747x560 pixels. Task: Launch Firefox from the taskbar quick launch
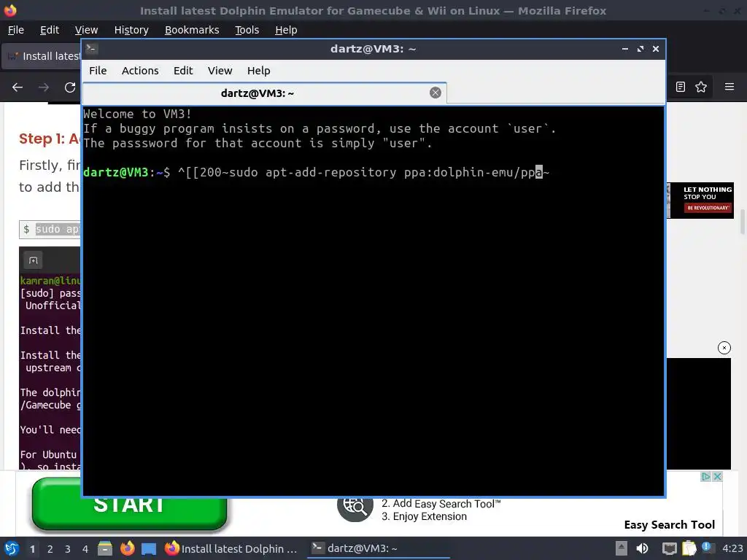tap(127, 548)
